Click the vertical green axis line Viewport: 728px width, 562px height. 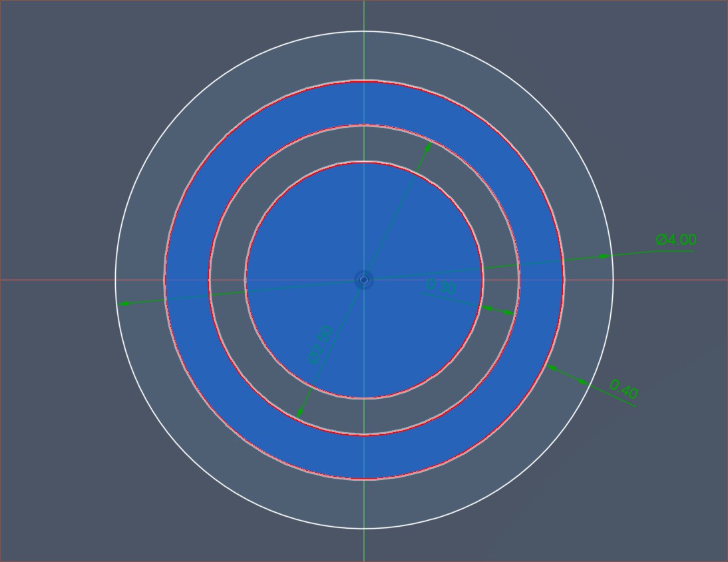pyautogui.click(x=364, y=13)
